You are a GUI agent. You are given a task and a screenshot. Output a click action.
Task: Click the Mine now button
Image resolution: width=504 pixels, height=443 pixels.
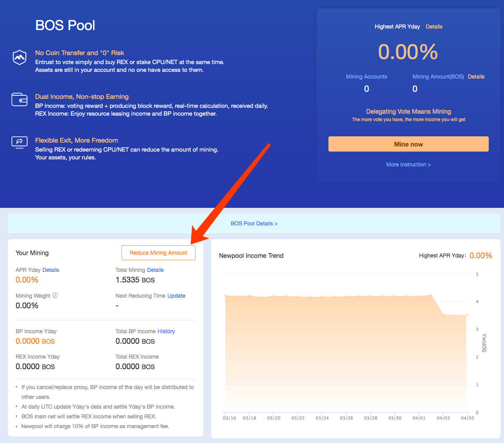pyautogui.click(x=409, y=144)
